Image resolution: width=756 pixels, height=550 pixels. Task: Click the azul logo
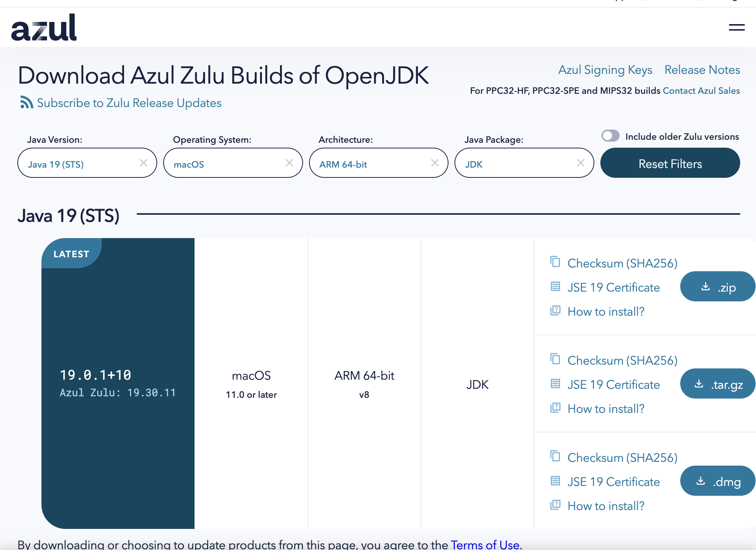point(44,28)
